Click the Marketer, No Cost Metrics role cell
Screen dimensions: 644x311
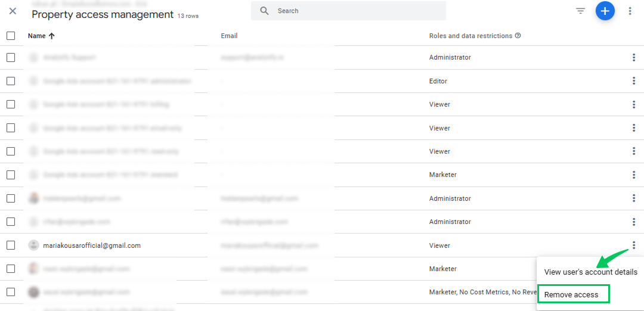pyautogui.click(x=483, y=292)
